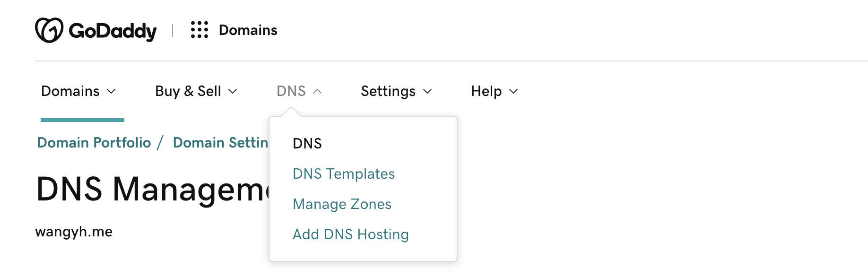868x278 pixels.
Task: Select DNS entry in the dropdown list
Action: [x=307, y=144]
